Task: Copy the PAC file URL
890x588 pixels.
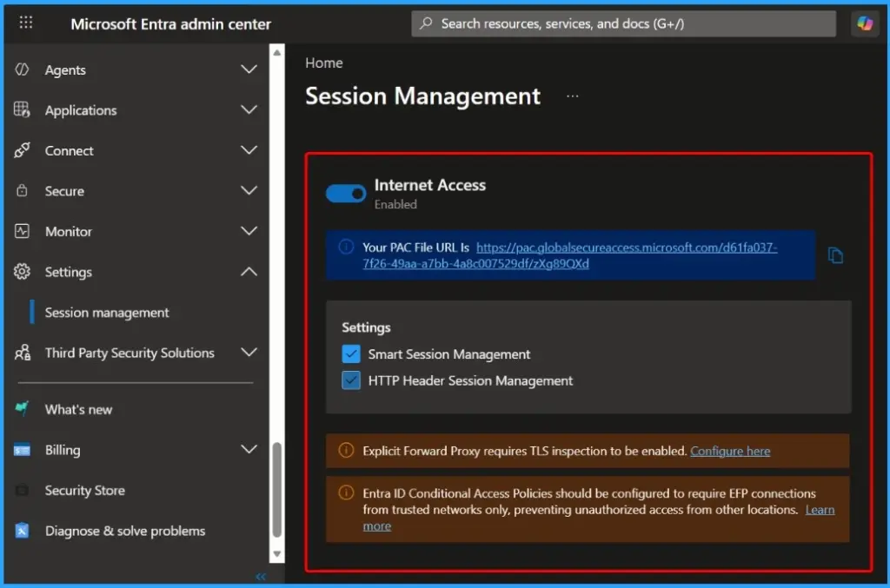Action: point(835,255)
